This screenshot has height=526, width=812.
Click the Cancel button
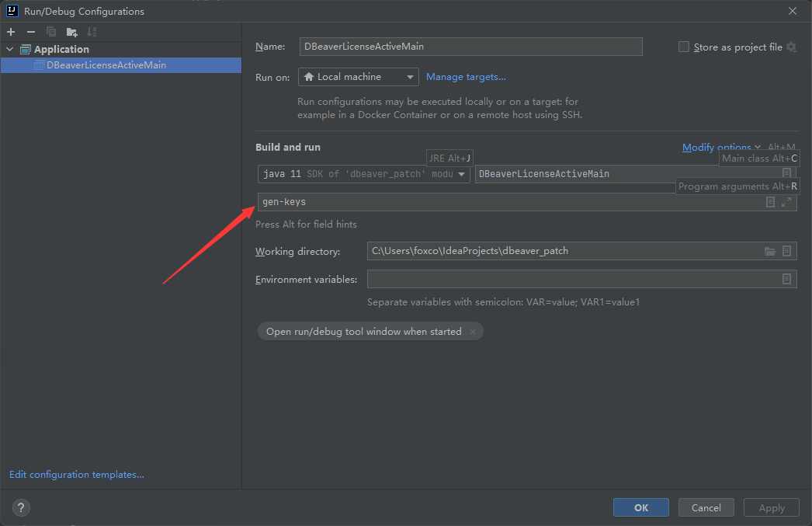pyautogui.click(x=706, y=507)
